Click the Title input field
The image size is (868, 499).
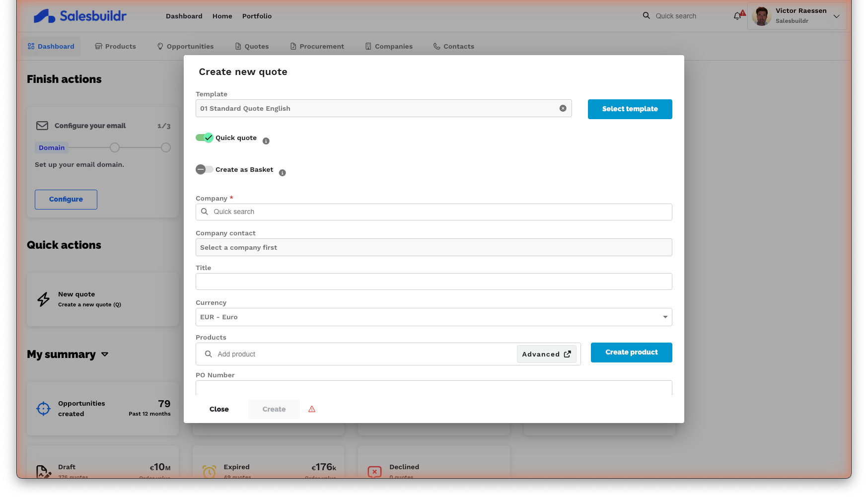(x=434, y=282)
